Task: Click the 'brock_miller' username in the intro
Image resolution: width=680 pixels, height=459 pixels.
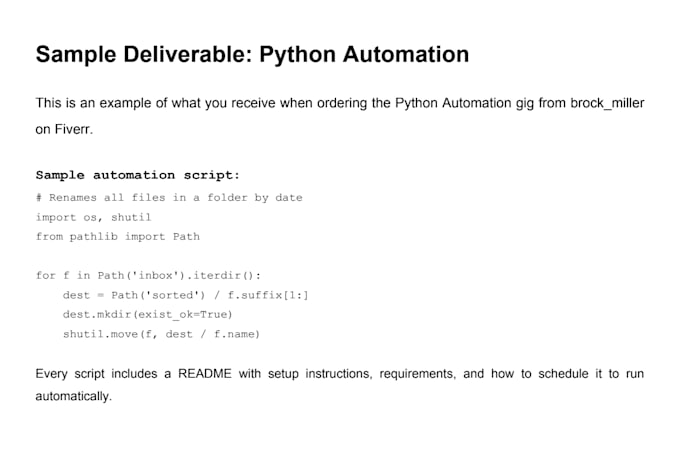Action: (x=607, y=103)
